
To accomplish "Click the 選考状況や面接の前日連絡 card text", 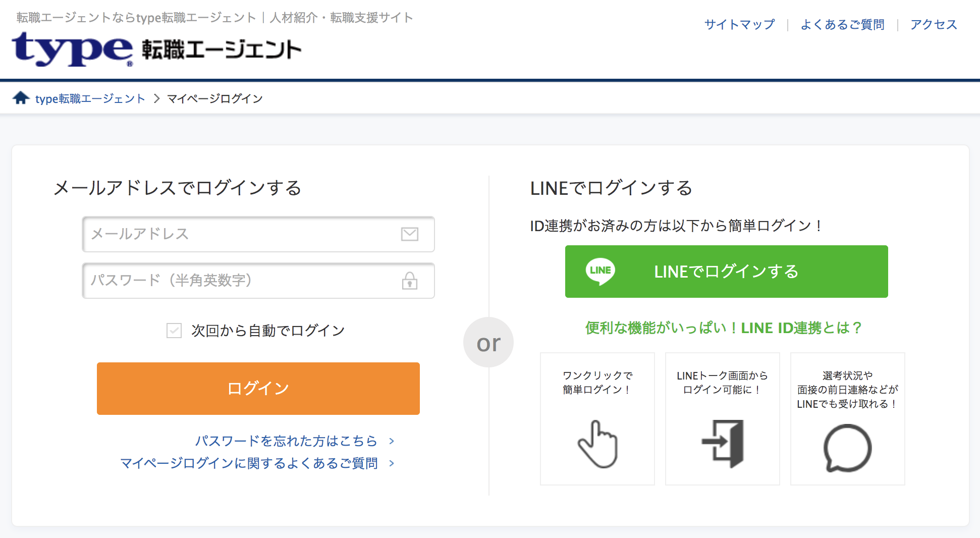I will click(x=848, y=390).
